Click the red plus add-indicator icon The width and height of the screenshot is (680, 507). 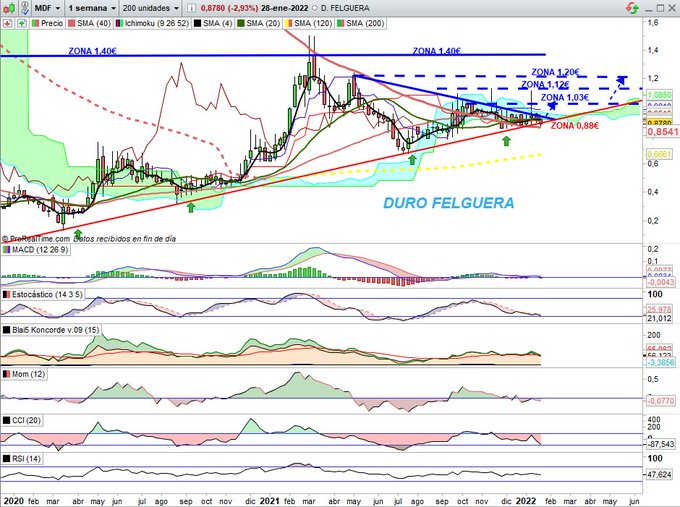click(7, 23)
